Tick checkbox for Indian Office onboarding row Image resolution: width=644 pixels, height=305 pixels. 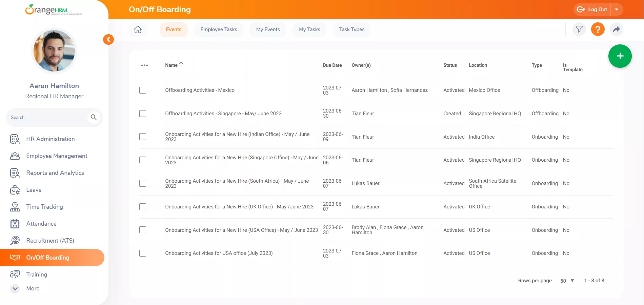[143, 137]
